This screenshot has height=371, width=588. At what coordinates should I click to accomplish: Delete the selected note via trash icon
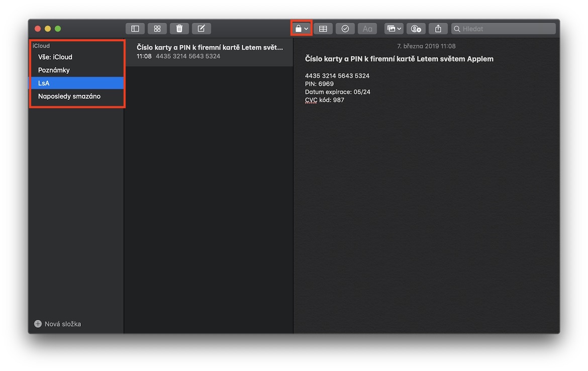(179, 29)
